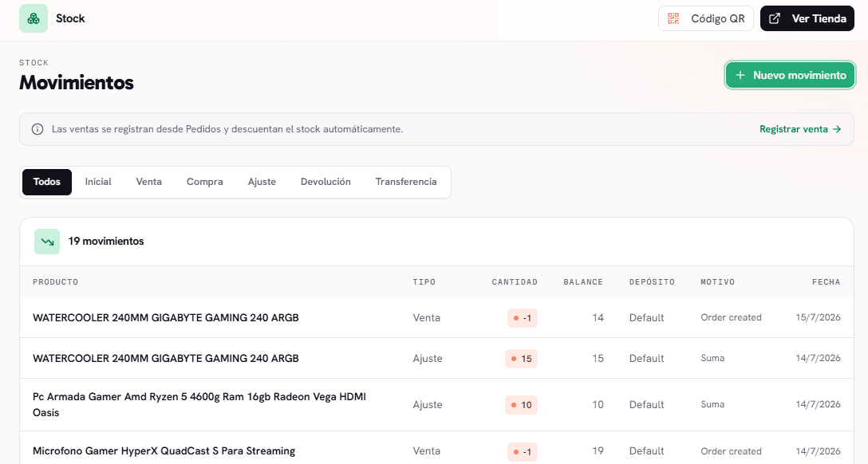Click 'Suma' motivo in the Pc Armada row
Screen dimensions: 868x464
712,404
